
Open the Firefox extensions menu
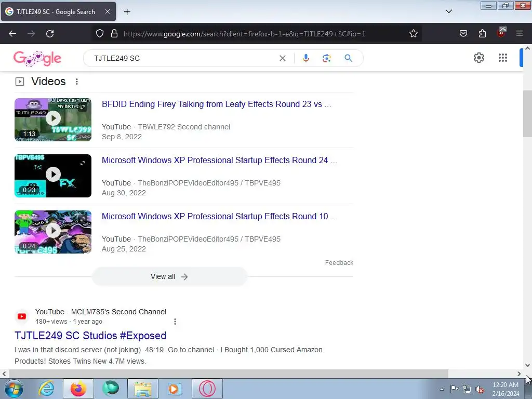pyautogui.click(x=482, y=33)
